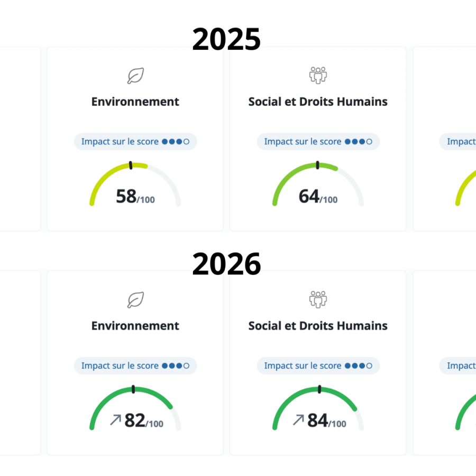Open the Environnement title in the 2025 row
This screenshot has height=476, width=476.
click(x=135, y=102)
